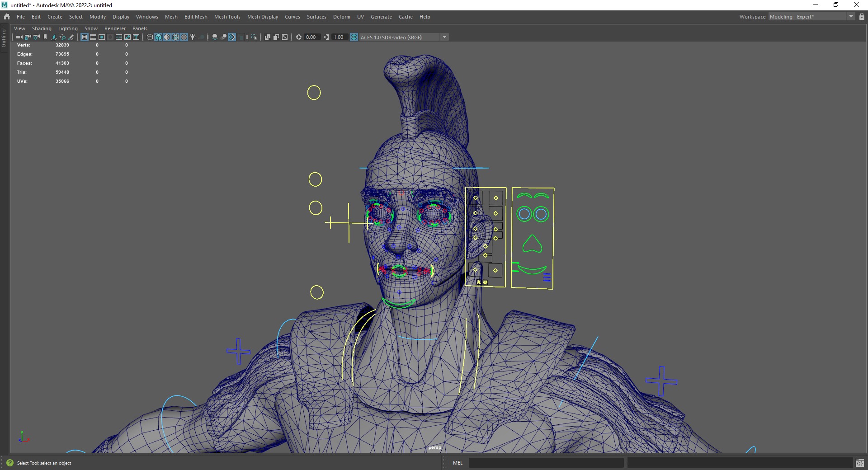Toggle Use All Lights bulb icon
Image resolution: width=868 pixels, height=470 pixels.
[x=193, y=37]
